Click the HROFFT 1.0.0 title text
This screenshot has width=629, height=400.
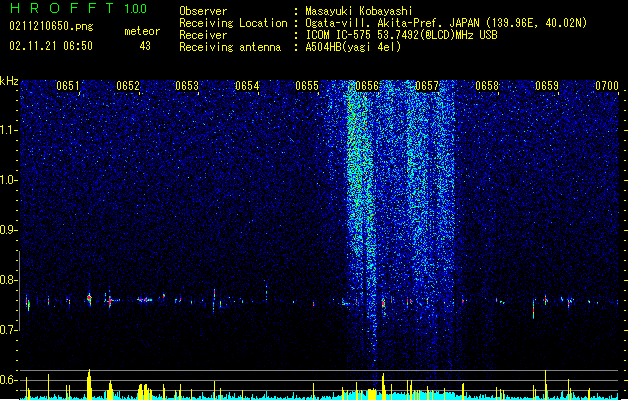click(x=78, y=8)
